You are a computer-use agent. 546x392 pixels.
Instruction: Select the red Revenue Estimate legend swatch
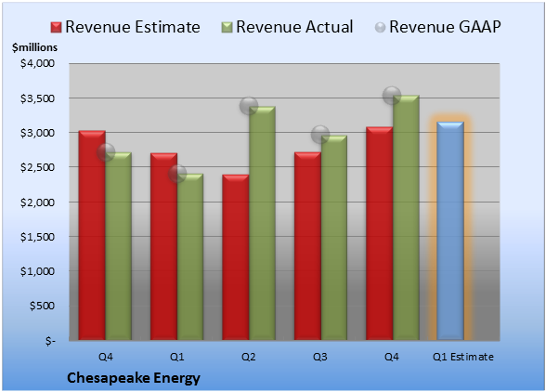pyautogui.click(x=56, y=28)
